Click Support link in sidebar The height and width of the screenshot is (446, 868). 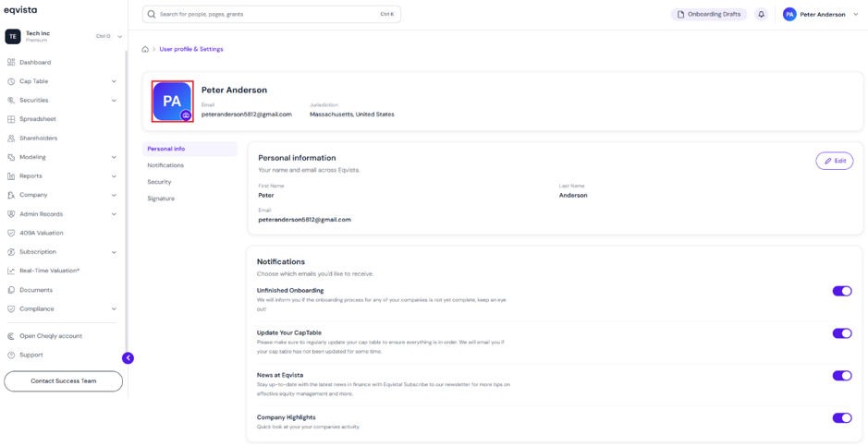click(31, 355)
